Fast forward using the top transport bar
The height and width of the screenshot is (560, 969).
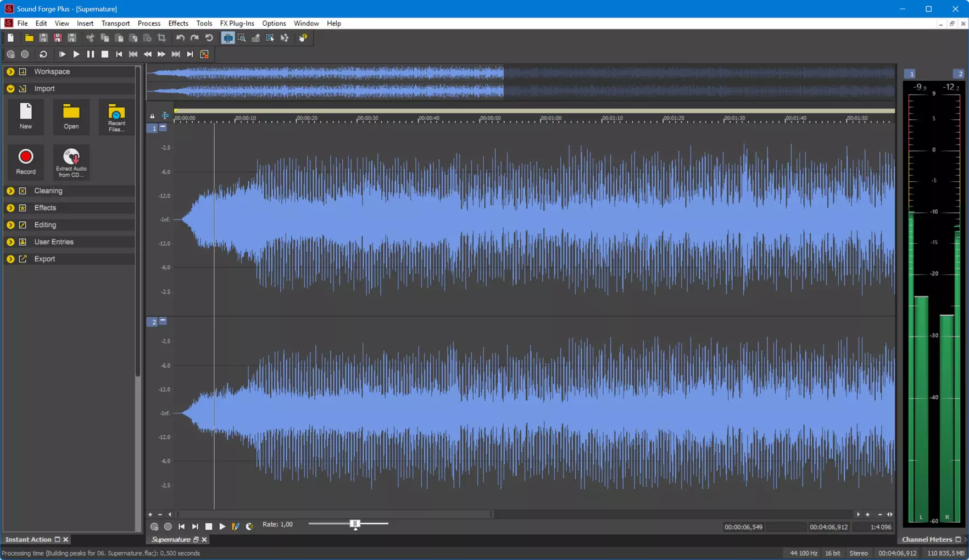pos(161,54)
